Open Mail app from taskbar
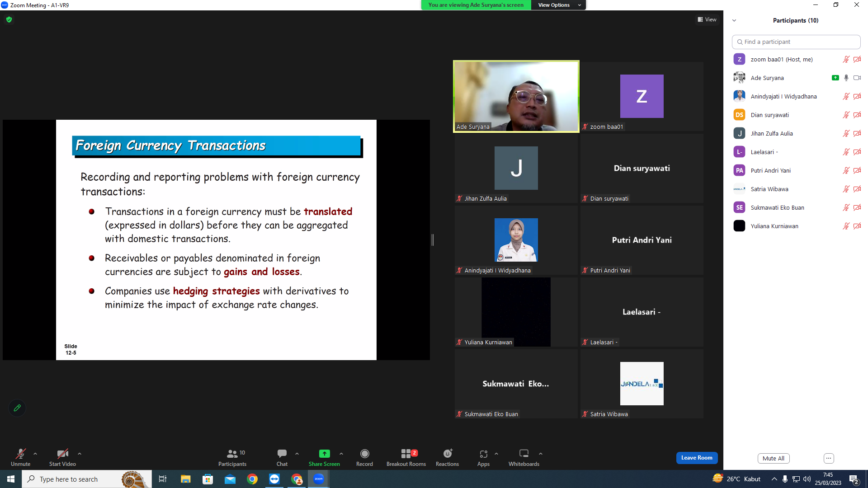This screenshot has width=868, height=488. click(230, 479)
